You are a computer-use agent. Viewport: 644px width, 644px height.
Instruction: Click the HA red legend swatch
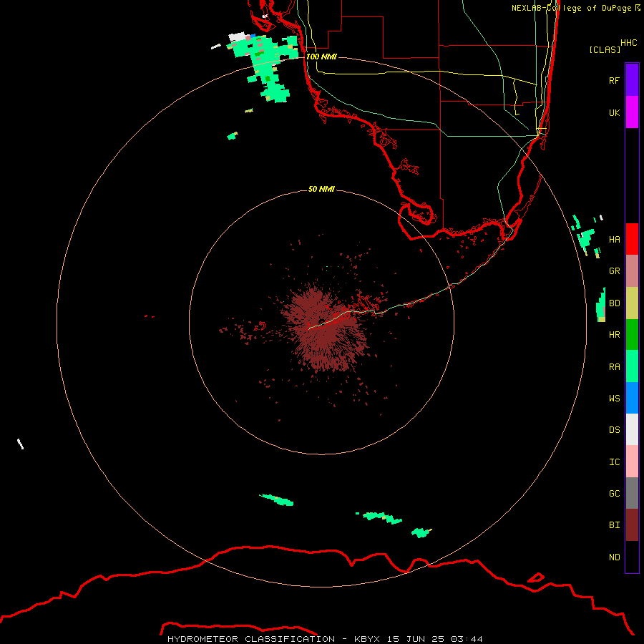click(632, 239)
